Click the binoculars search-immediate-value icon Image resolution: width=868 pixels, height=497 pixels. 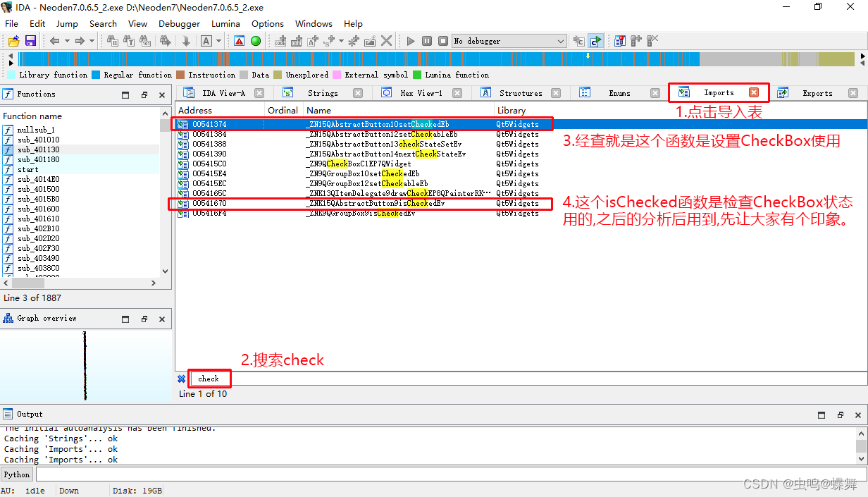[x=113, y=41]
